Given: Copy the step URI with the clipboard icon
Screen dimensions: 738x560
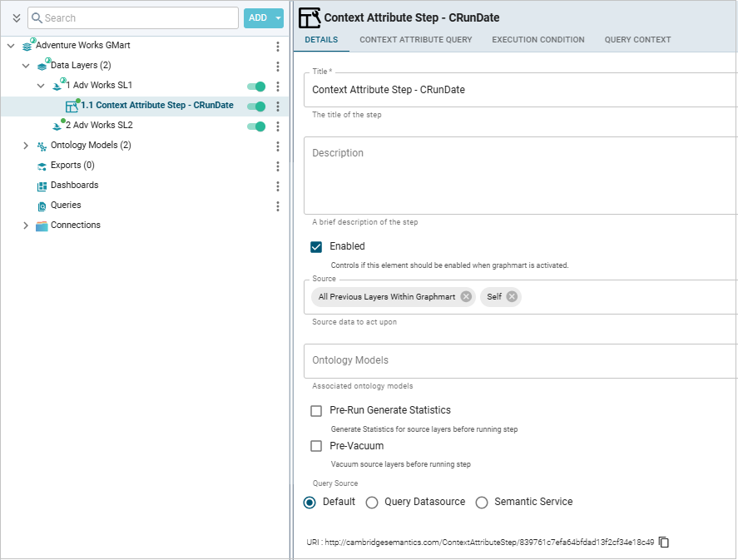Looking at the screenshot, I should (x=664, y=542).
